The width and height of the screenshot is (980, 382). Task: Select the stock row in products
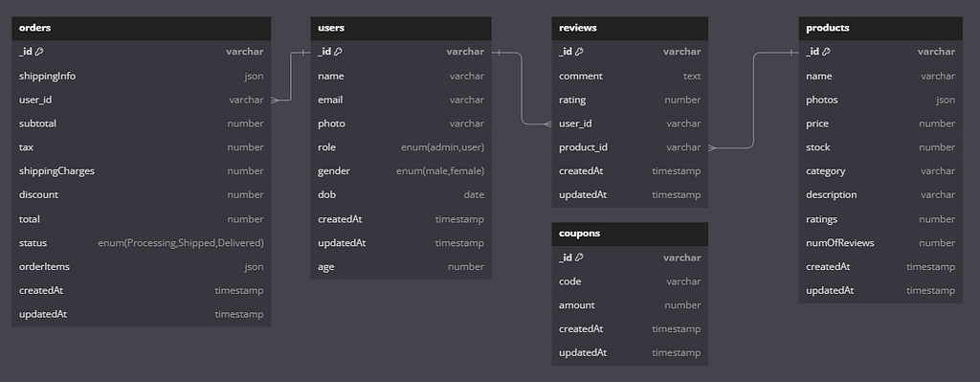880,147
